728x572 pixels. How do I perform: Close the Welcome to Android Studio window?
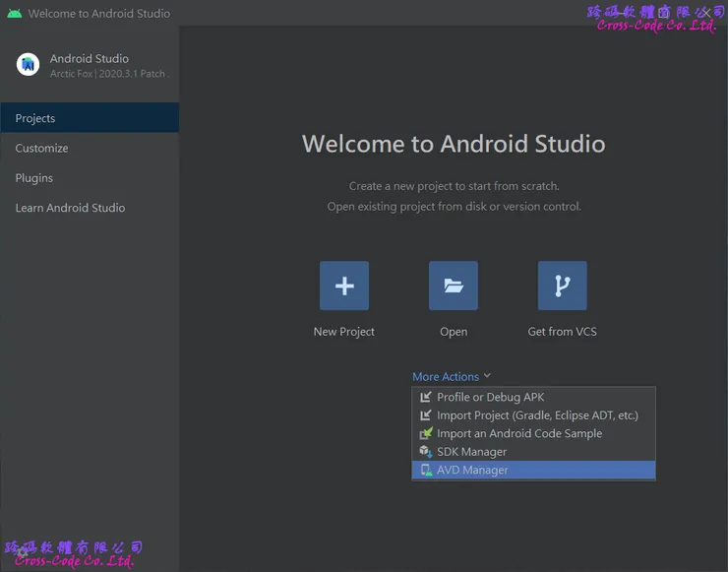click(x=705, y=14)
